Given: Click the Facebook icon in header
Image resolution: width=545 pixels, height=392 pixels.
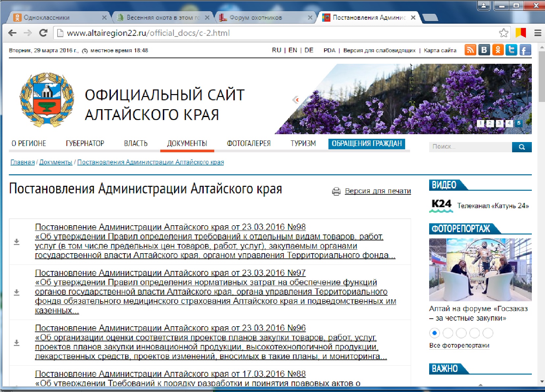Looking at the screenshot, I should click(x=525, y=50).
